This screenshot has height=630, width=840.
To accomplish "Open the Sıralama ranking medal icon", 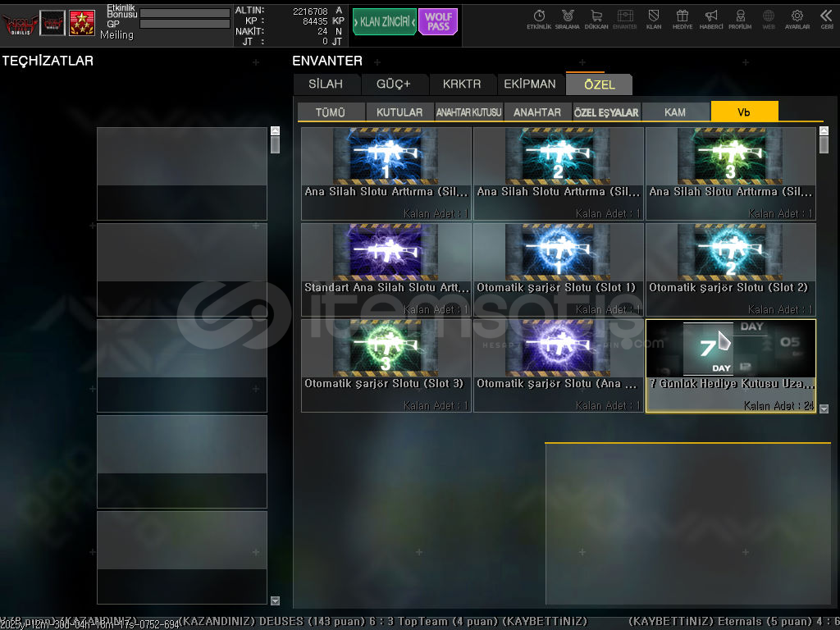I will click(x=567, y=18).
